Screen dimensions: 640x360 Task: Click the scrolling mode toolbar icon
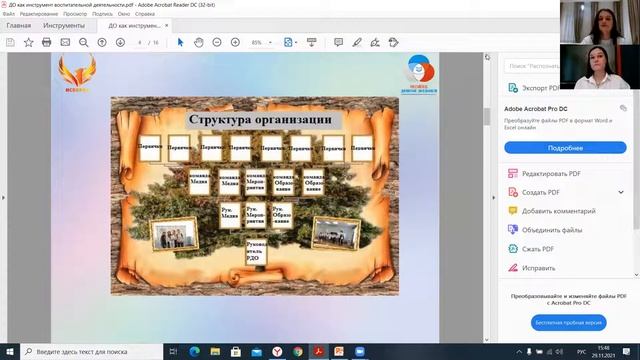pos(312,42)
